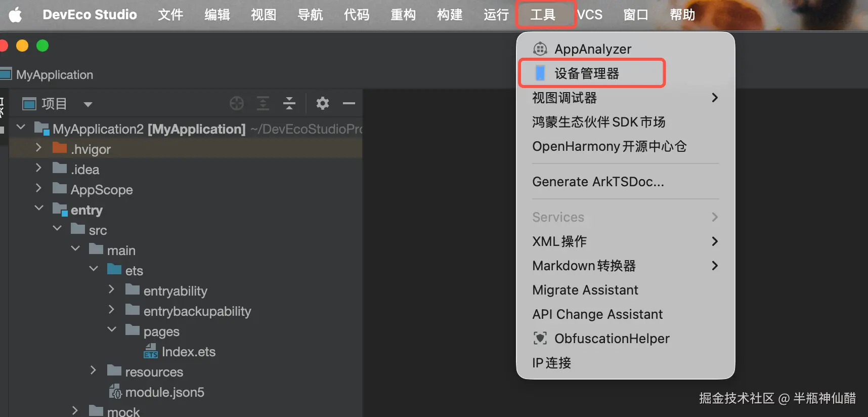Expand the .idea folder
The width and height of the screenshot is (868, 417).
pos(39,168)
